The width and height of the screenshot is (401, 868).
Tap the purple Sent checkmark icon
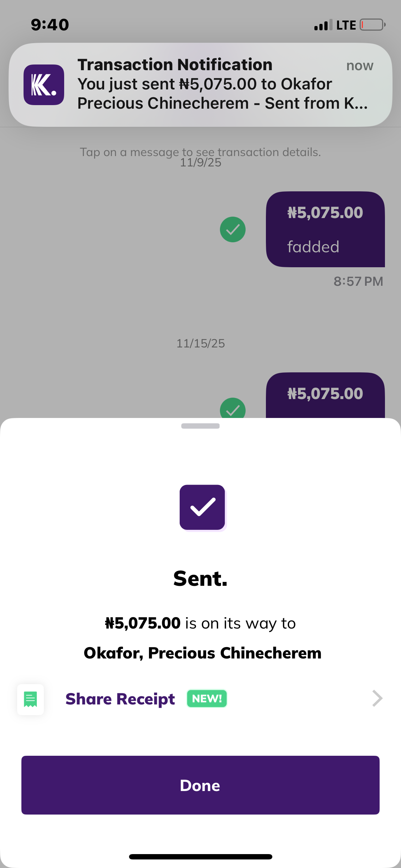pos(202,507)
